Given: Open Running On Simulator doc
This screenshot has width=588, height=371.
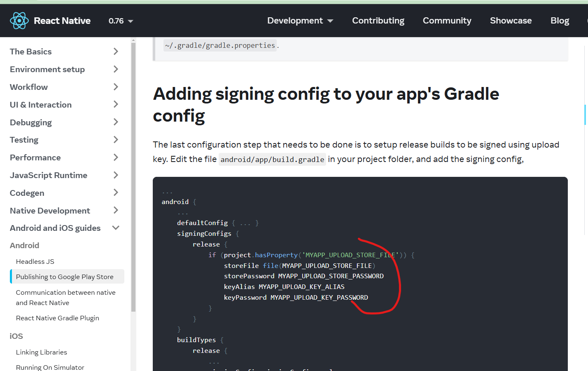Looking at the screenshot, I should [50, 367].
